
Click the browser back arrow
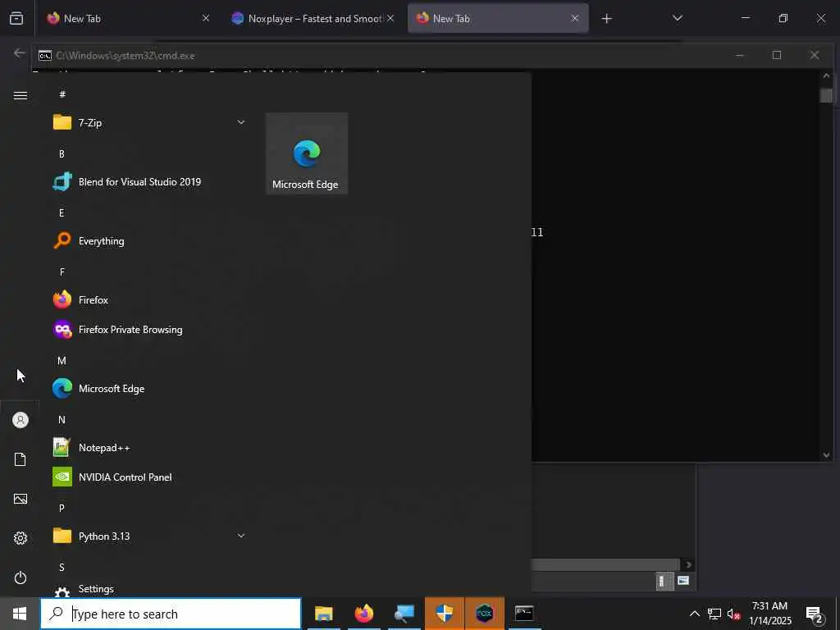(20, 52)
